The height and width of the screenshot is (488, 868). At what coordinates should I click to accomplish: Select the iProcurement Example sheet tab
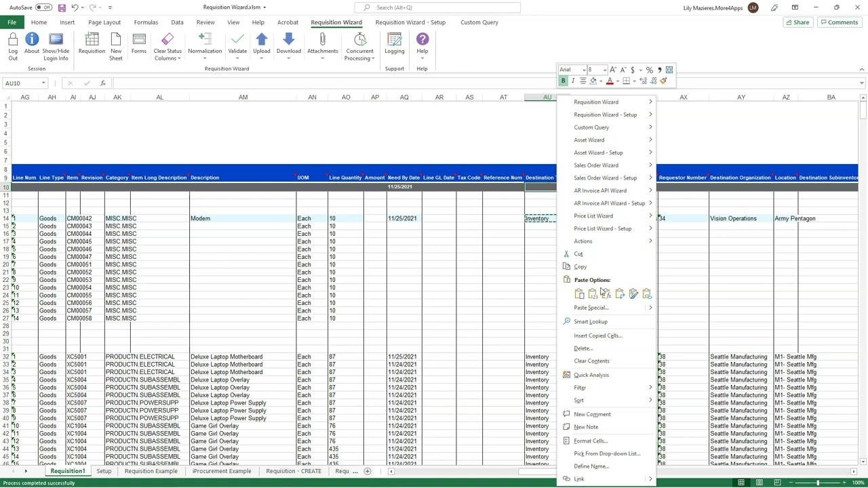(x=222, y=471)
